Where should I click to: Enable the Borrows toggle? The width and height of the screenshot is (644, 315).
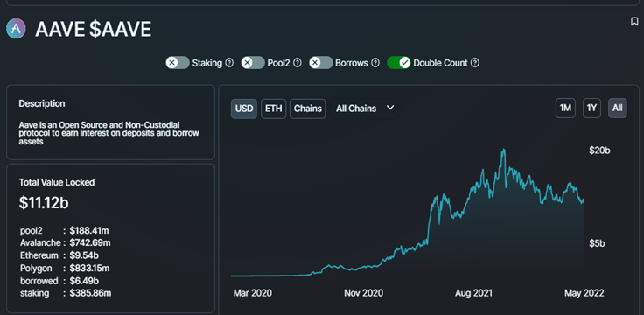pyautogui.click(x=320, y=63)
